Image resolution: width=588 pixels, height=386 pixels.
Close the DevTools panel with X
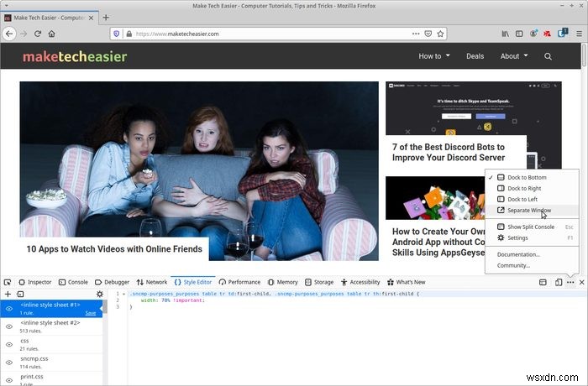[x=581, y=282]
